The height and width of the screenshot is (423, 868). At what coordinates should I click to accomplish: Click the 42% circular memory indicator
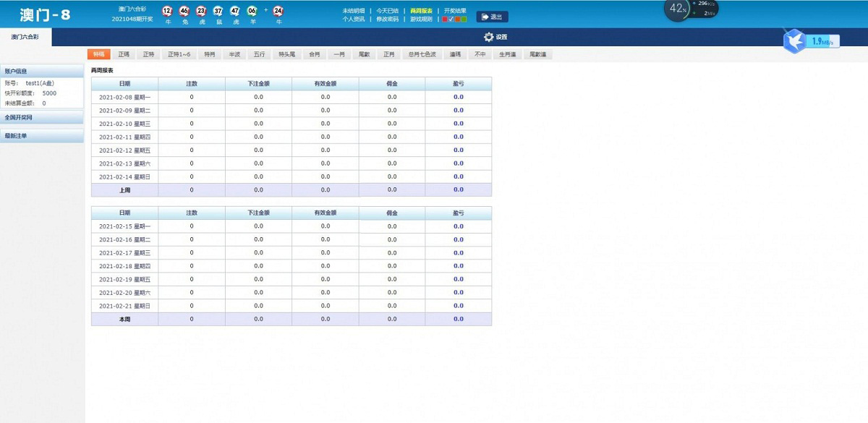(x=677, y=9)
